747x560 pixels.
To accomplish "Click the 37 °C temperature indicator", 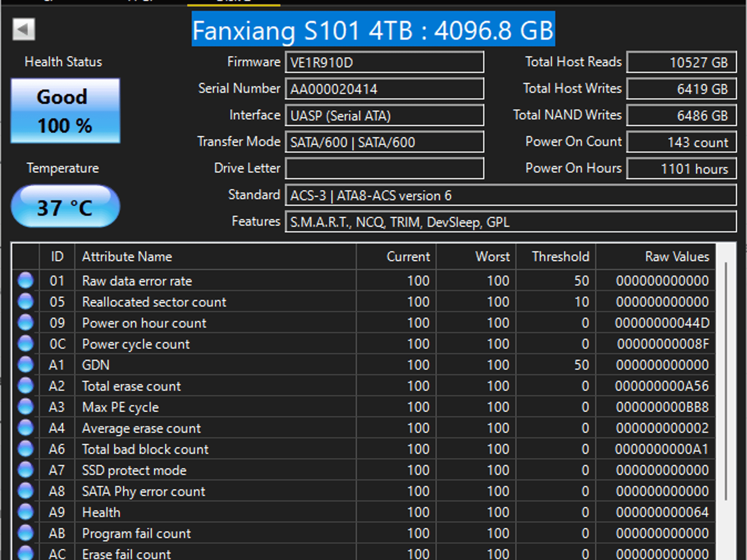I will tap(65, 207).
